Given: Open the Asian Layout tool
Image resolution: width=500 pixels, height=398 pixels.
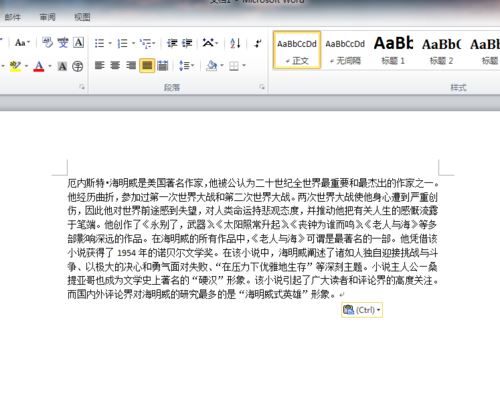Looking at the screenshot, I should (x=208, y=43).
